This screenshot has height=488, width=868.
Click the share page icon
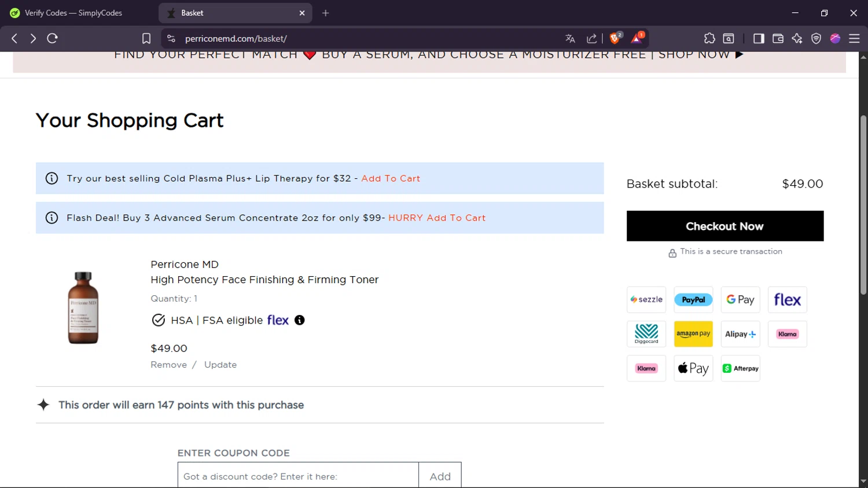coord(591,38)
